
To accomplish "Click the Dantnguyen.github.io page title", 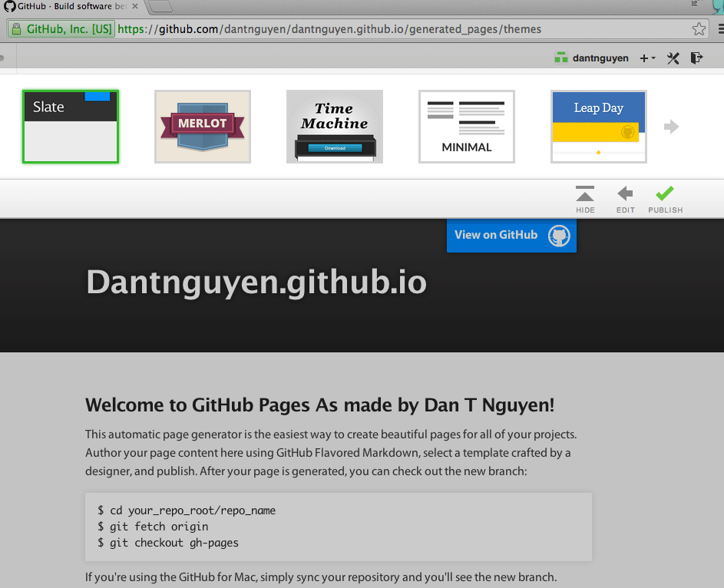I will tap(256, 282).
